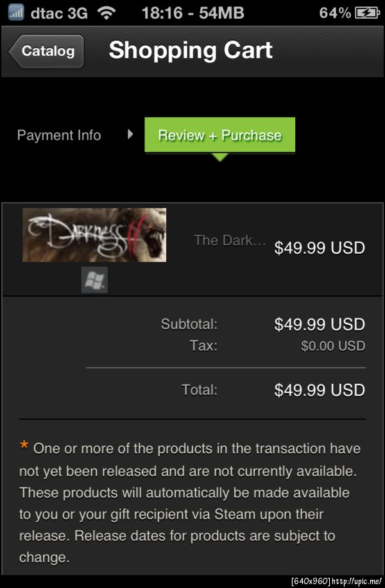Viewport: 385px width, 588px height.
Task: Tap the truncated 'The Dark…' game title
Action: 230,241
